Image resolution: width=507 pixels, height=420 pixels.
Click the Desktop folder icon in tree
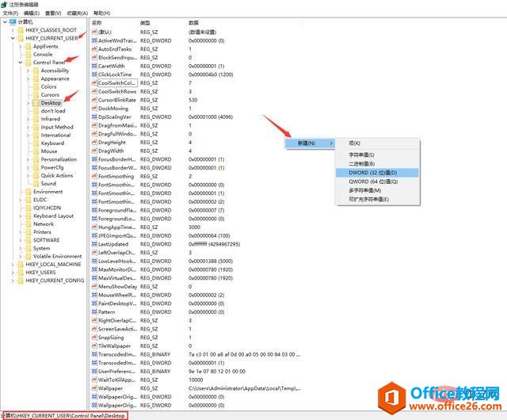tap(36, 103)
